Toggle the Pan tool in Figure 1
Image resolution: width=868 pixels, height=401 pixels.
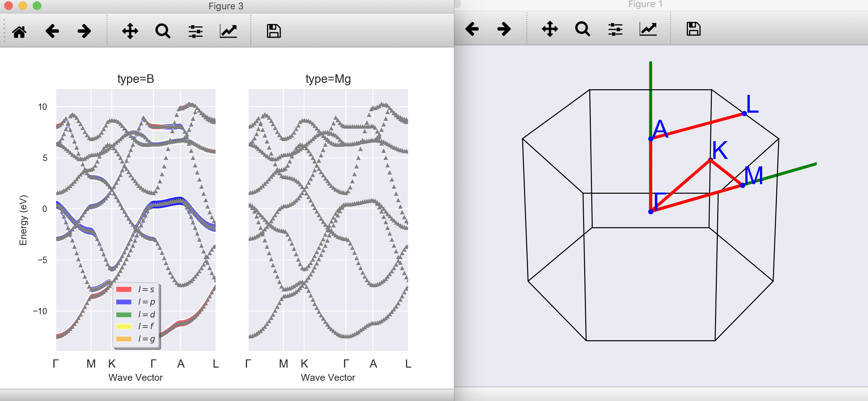pos(550,29)
